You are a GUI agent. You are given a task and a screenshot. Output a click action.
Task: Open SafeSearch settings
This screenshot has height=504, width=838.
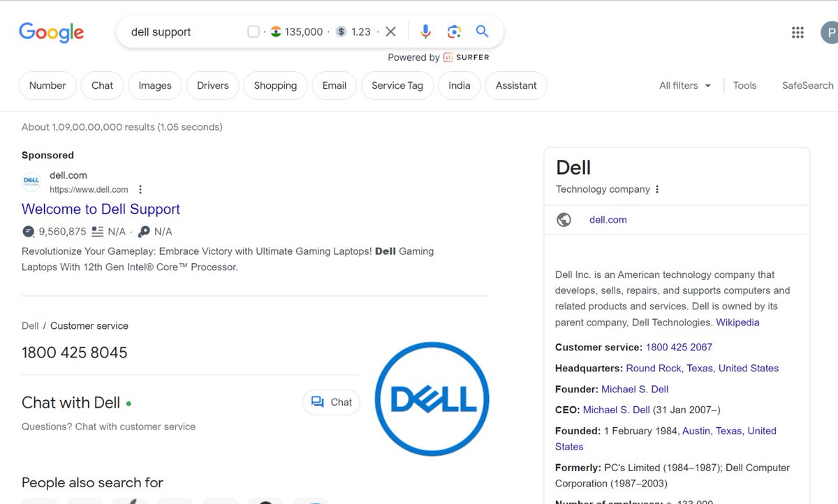click(x=808, y=85)
